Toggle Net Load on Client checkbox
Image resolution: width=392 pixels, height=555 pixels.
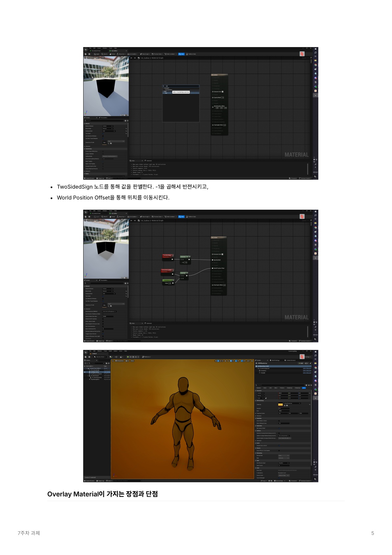pos(279,428)
